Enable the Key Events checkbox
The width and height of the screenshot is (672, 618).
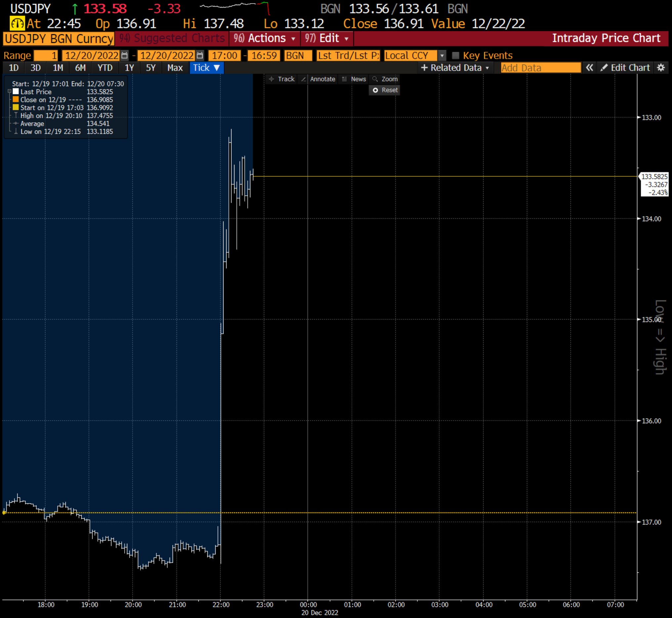click(455, 55)
